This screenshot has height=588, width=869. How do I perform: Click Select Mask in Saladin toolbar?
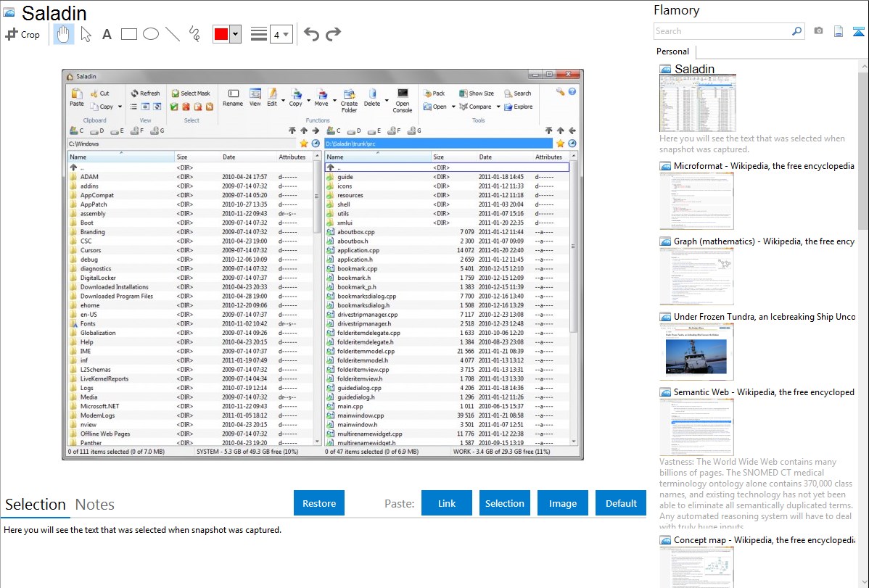click(x=191, y=93)
